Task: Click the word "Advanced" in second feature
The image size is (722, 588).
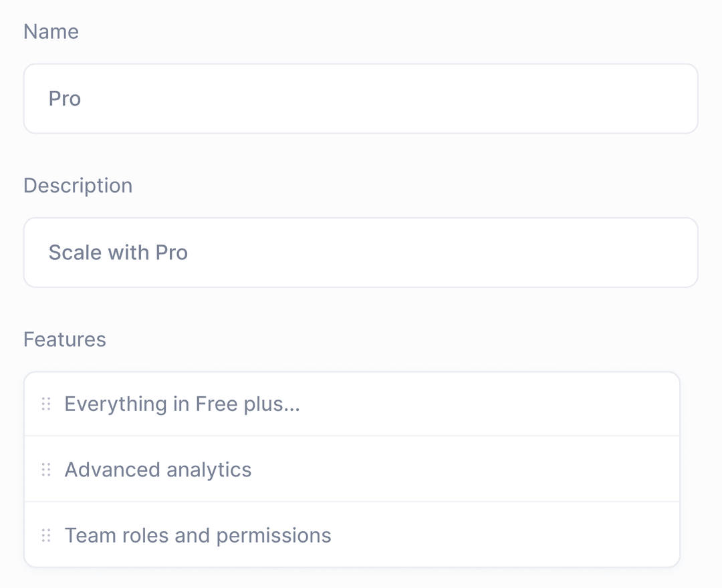Action: click(112, 470)
